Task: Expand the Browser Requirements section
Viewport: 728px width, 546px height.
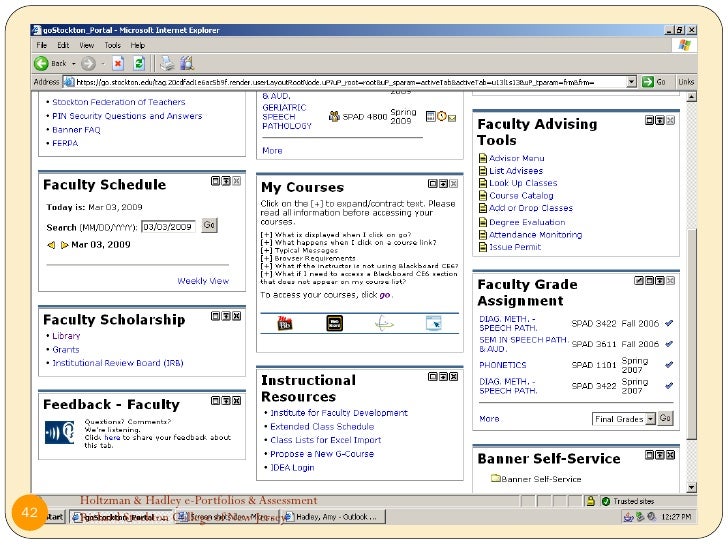Action: [x=266, y=258]
